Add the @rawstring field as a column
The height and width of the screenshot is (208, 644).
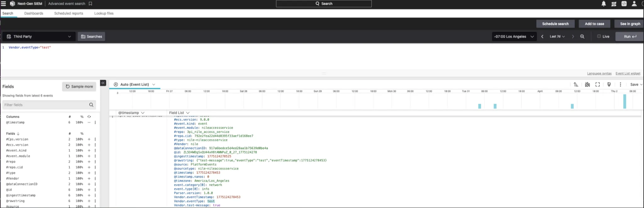[x=89, y=201]
